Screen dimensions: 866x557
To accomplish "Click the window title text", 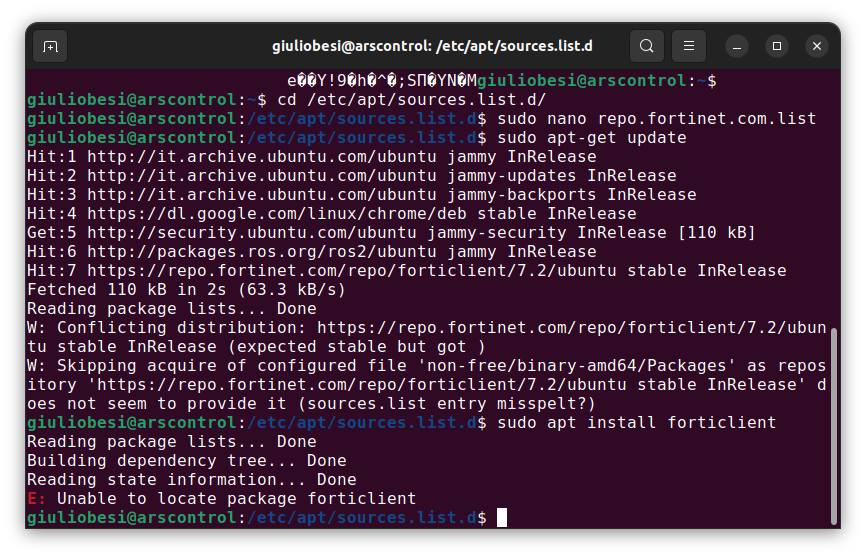I will pyautogui.click(x=432, y=46).
